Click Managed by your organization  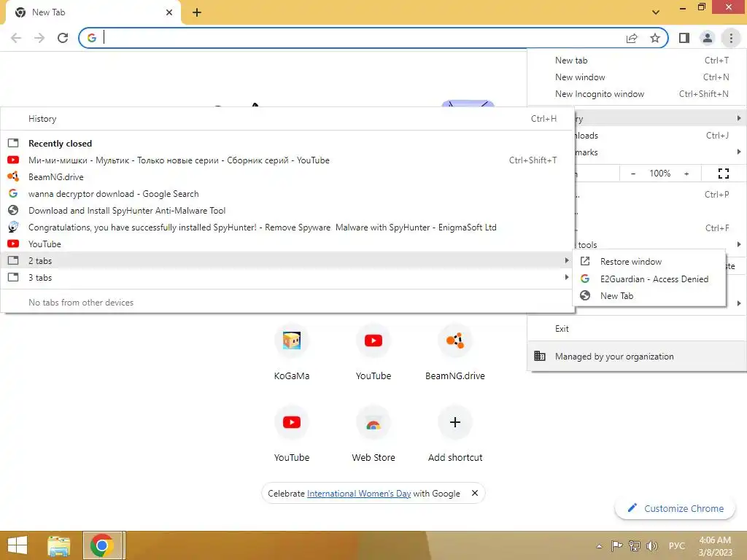pos(637,356)
